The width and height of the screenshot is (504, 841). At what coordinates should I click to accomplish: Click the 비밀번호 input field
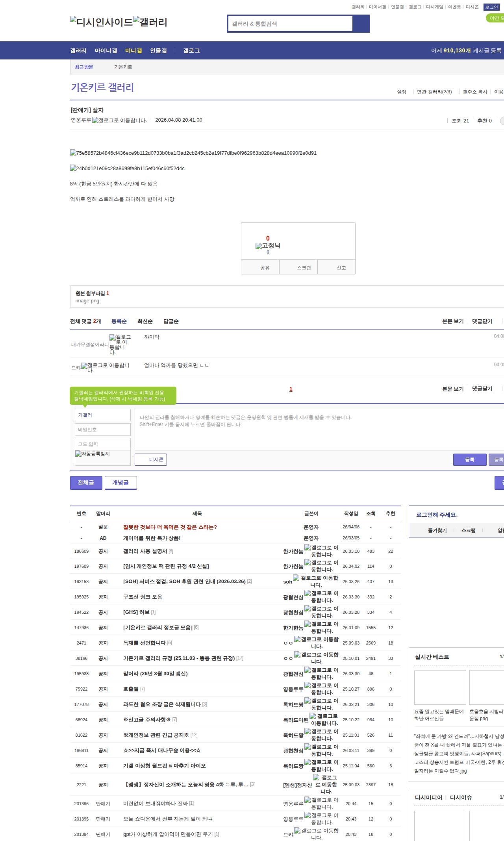point(102,430)
